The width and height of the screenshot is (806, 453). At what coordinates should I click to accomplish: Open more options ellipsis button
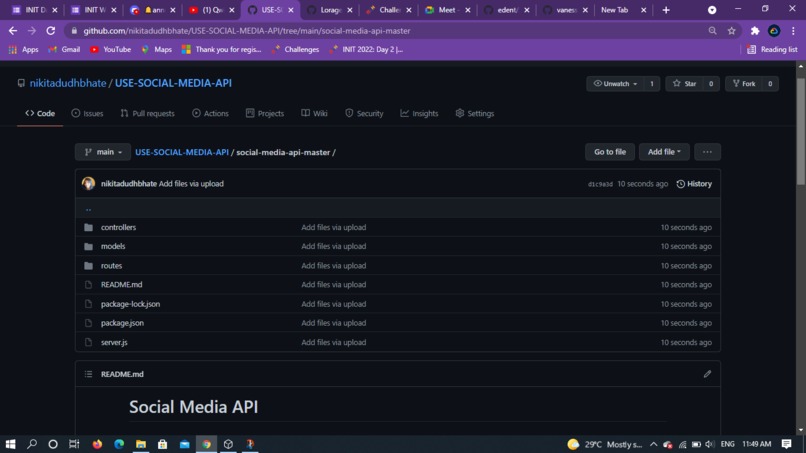tap(707, 152)
